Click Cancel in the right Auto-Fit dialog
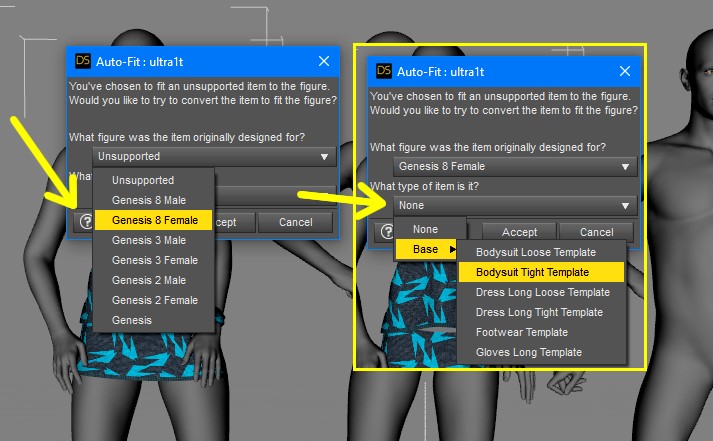 pyautogui.click(x=596, y=232)
